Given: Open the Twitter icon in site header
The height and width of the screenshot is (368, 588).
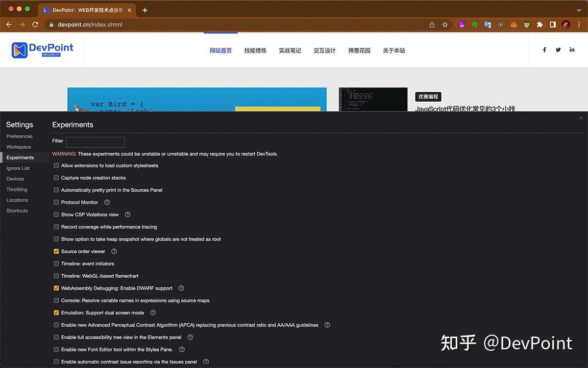Looking at the screenshot, I should 558,50.
